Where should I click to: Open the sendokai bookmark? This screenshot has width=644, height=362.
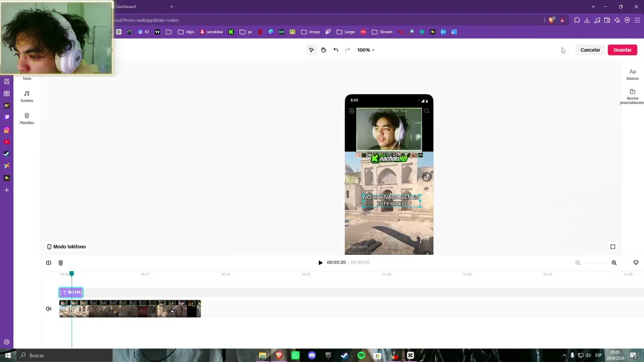(x=211, y=32)
